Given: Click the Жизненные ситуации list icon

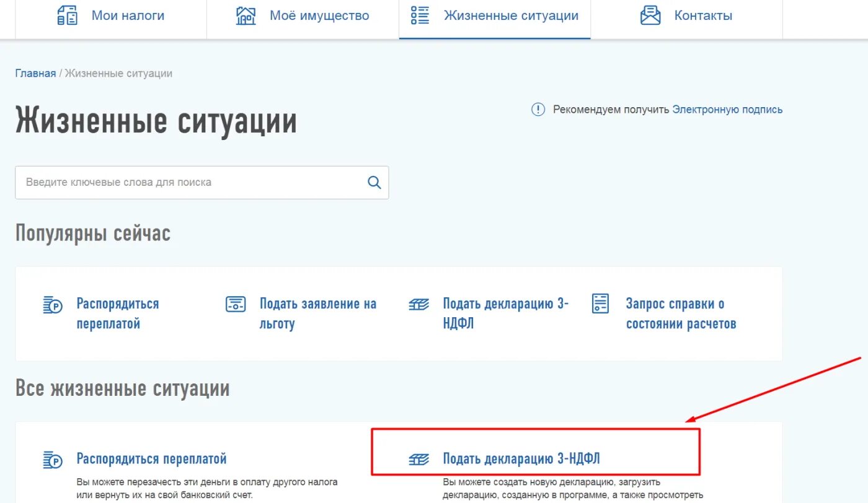Looking at the screenshot, I should pyautogui.click(x=420, y=15).
